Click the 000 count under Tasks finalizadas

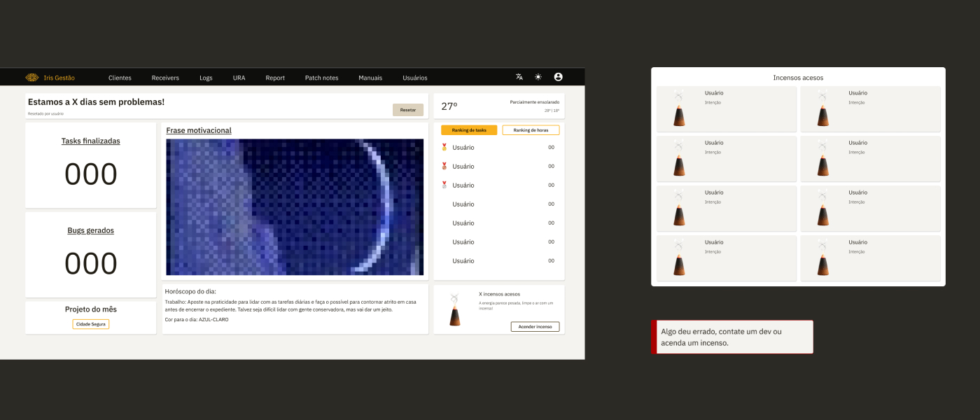pyautogui.click(x=91, y=174)
